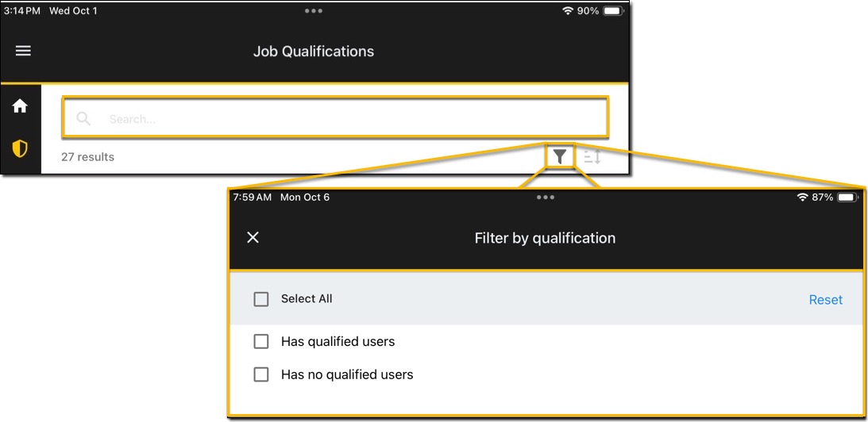Focus the Search input field

point(349,119)
